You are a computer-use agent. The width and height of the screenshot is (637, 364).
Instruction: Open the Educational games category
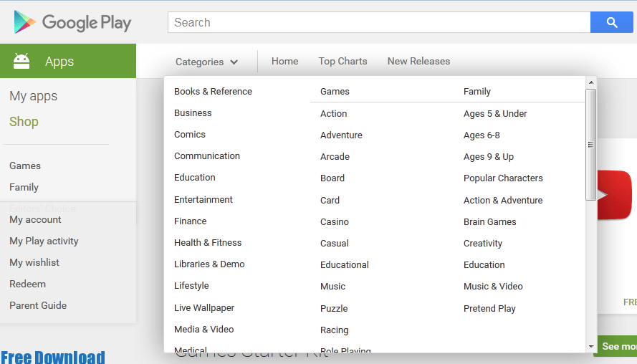(345, 265)
